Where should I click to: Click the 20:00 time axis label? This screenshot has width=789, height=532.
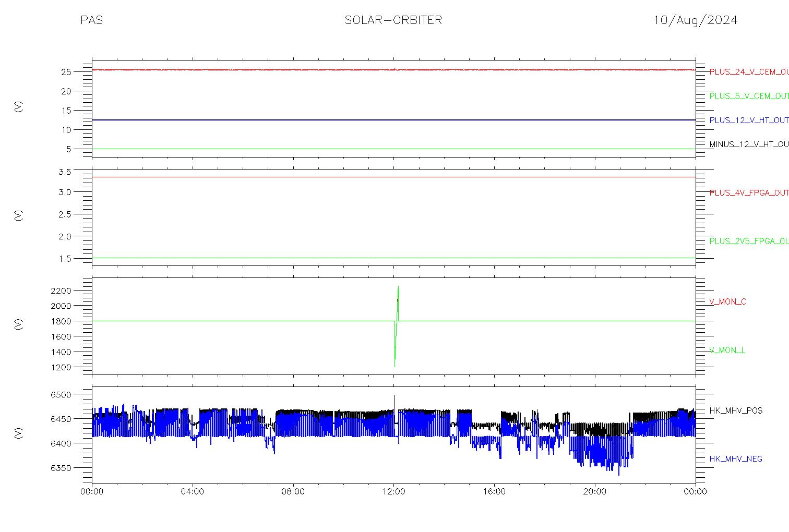(595, 492)
